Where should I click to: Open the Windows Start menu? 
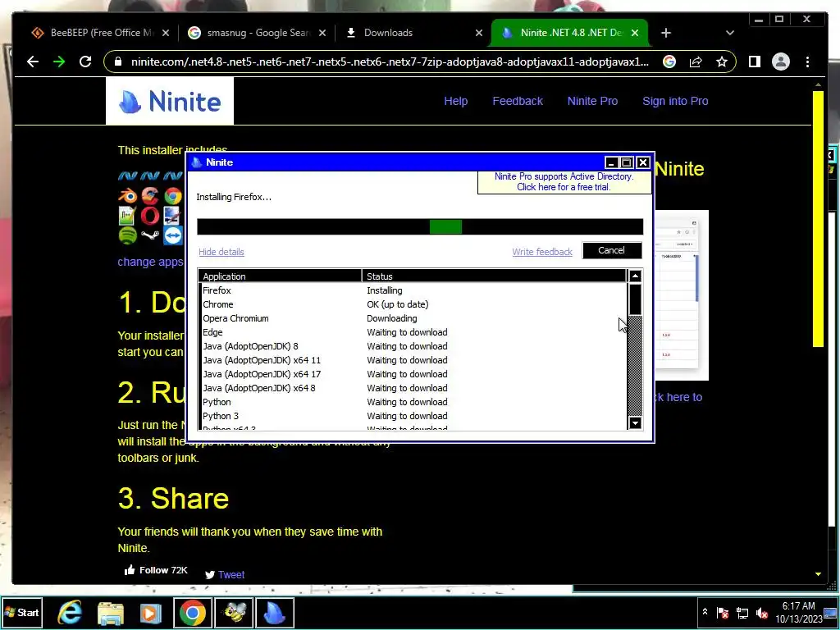(x=21, y=612)
